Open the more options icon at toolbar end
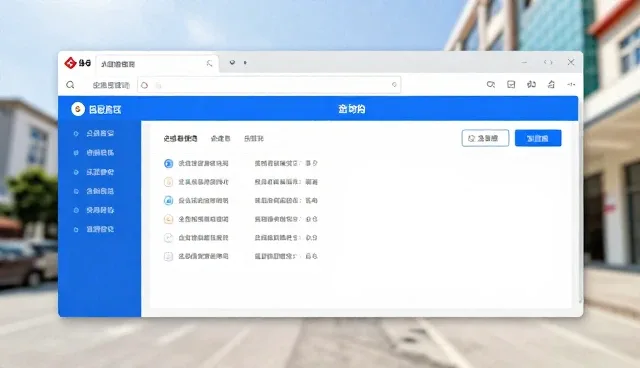640x368 pixels. (x=571, y=84)
